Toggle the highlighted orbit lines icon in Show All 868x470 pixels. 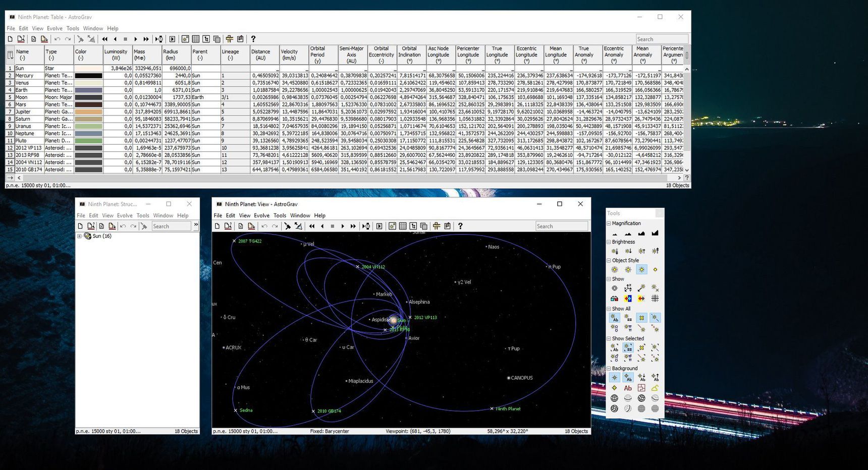pos(655,318)
